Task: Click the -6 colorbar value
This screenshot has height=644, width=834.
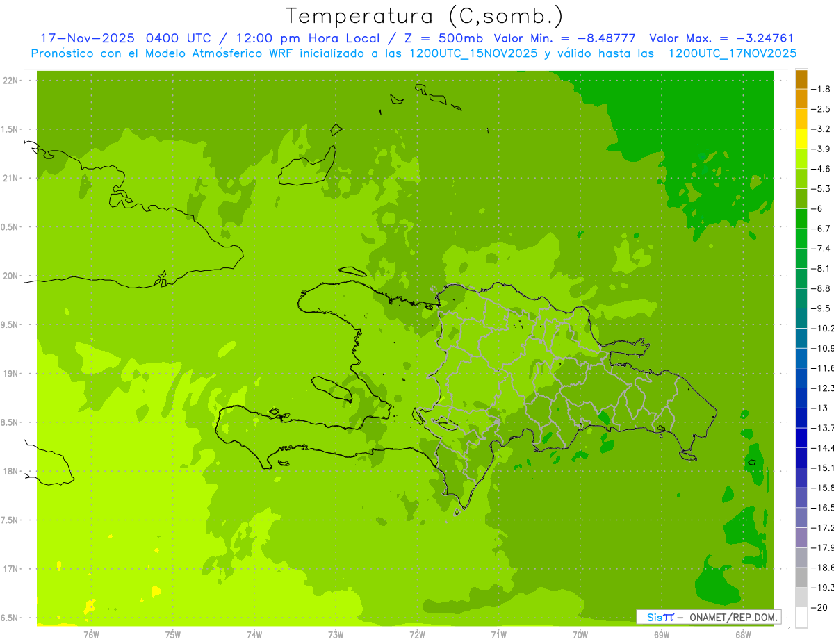Action: (818, 208)
